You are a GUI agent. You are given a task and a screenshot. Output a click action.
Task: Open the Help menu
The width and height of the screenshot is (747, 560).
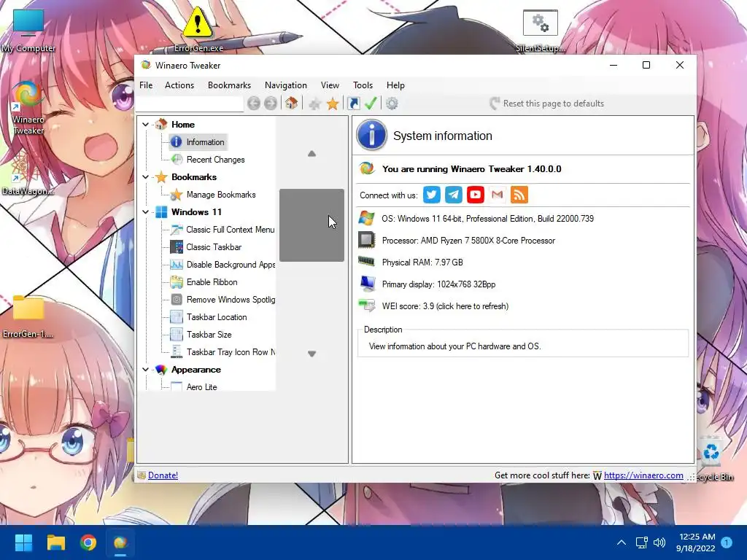pyautogui.click(x=395, y=85)
